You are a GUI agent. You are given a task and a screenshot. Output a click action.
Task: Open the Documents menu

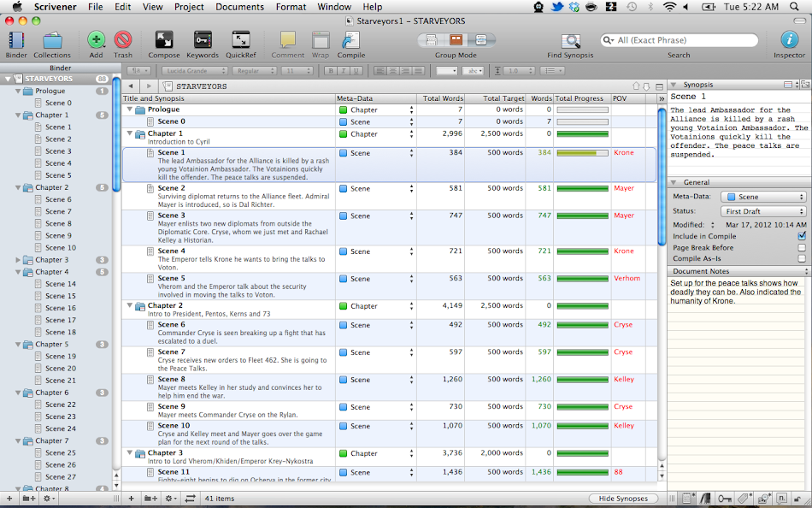240,7
